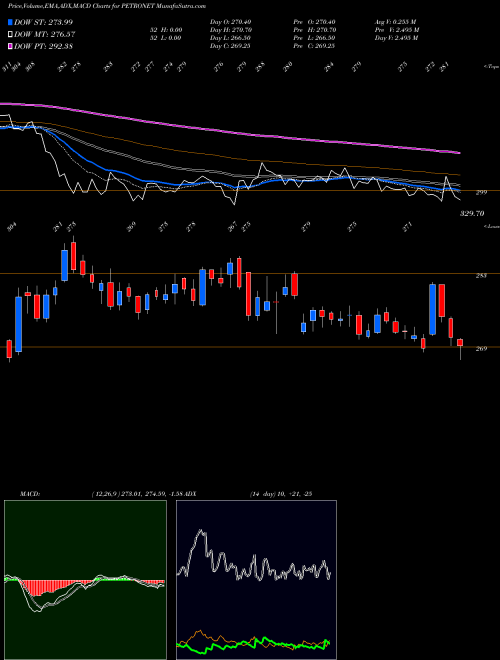
Task: Click the 'Pre H: 270.70' value
Action: [314, 30]
